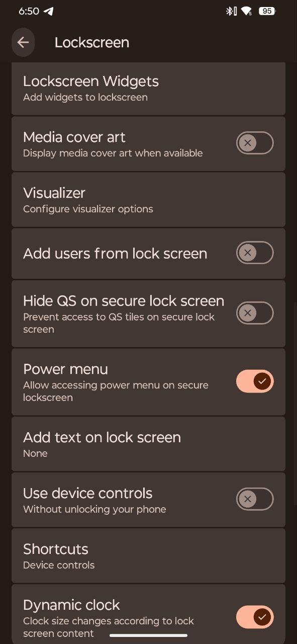Viewport: 297px width, 644px height.
Task: Tap the clock time in status bar
Action: (29, 11)
